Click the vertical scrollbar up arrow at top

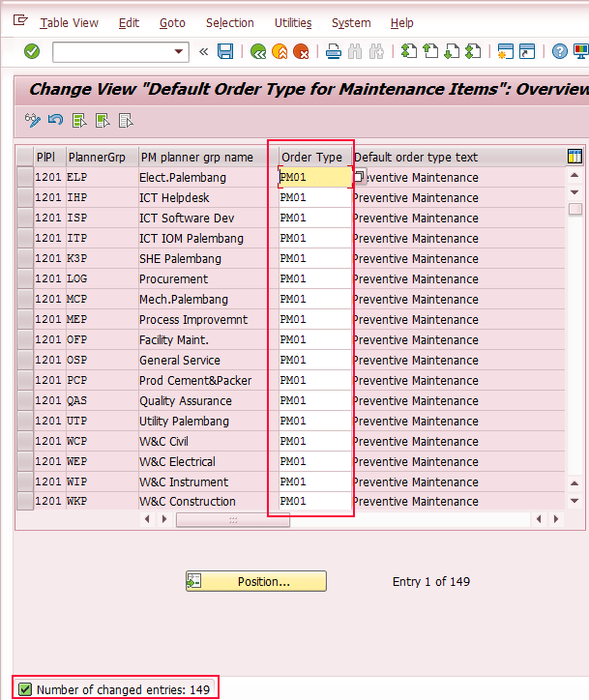[574, 175]
